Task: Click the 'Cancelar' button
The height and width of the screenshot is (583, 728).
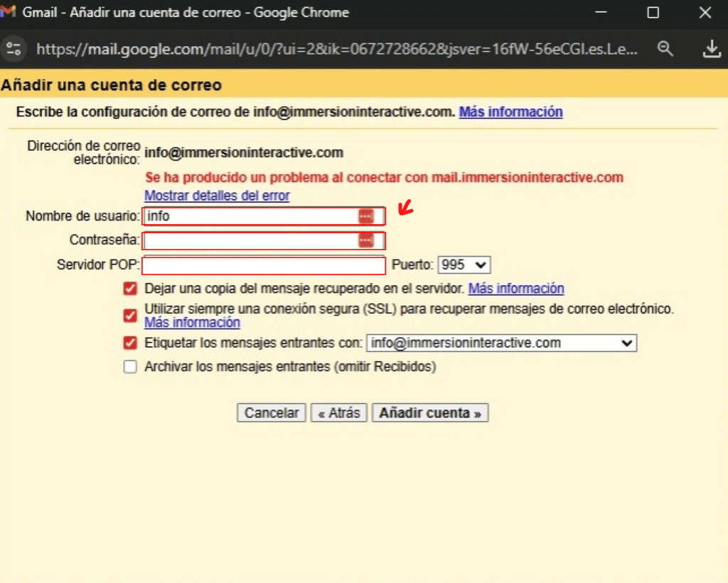Action: tap(272, 413)
